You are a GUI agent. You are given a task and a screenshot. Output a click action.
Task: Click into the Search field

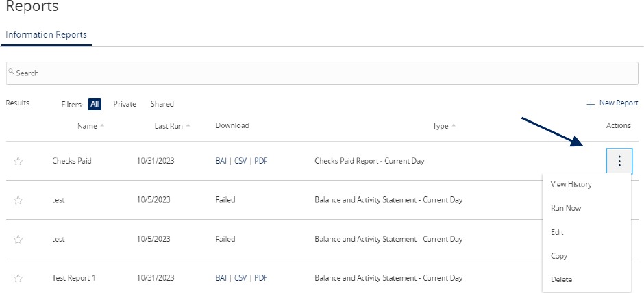click(x=322, y=73)
